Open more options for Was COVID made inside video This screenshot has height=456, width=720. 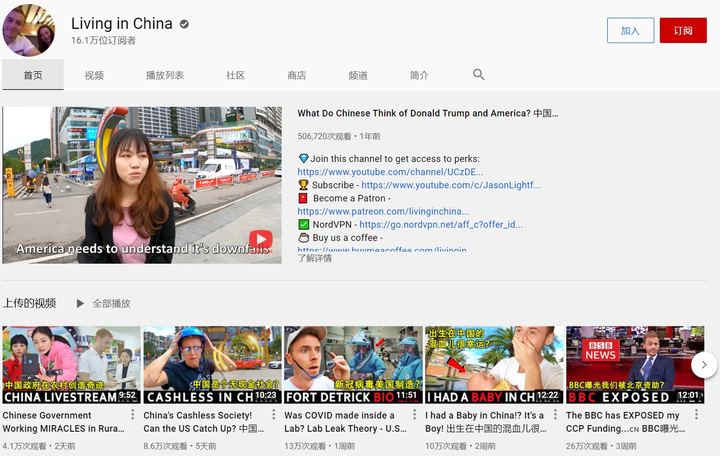point(415,415)
